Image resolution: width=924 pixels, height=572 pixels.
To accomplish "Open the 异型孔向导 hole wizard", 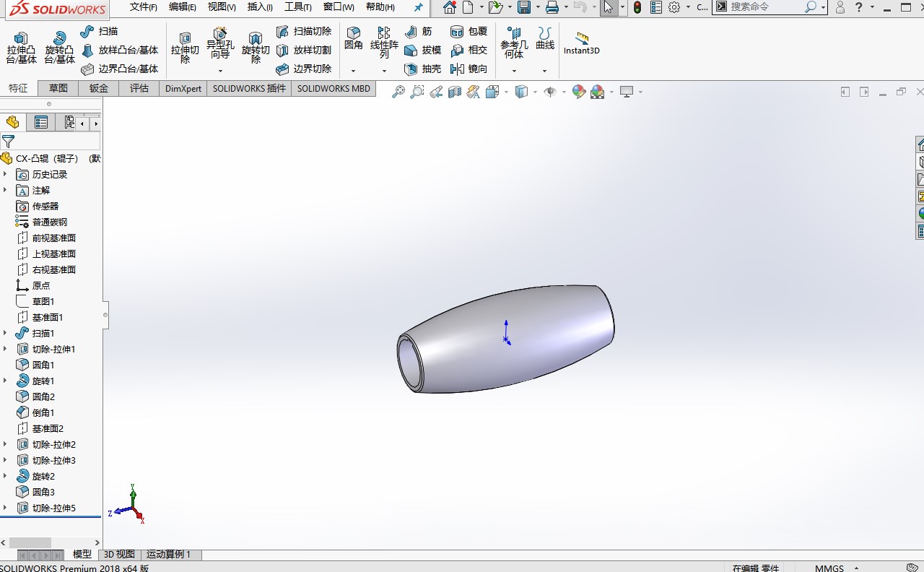I will (x=220, y=43).
